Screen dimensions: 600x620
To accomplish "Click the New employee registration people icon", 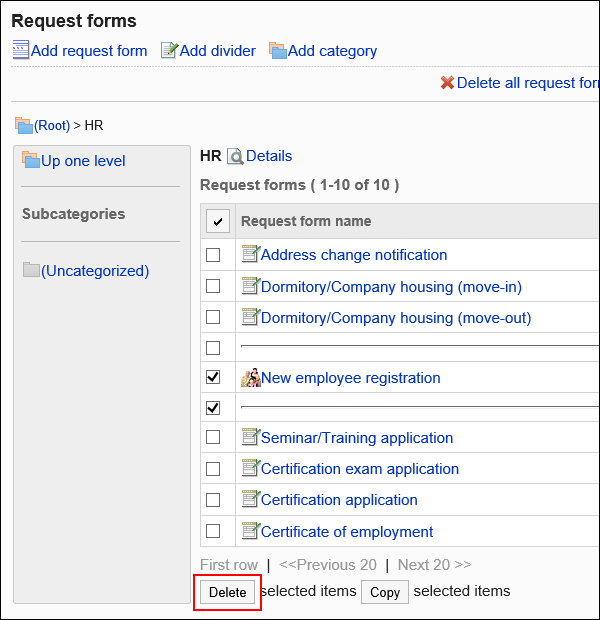I will click(251, 378).
